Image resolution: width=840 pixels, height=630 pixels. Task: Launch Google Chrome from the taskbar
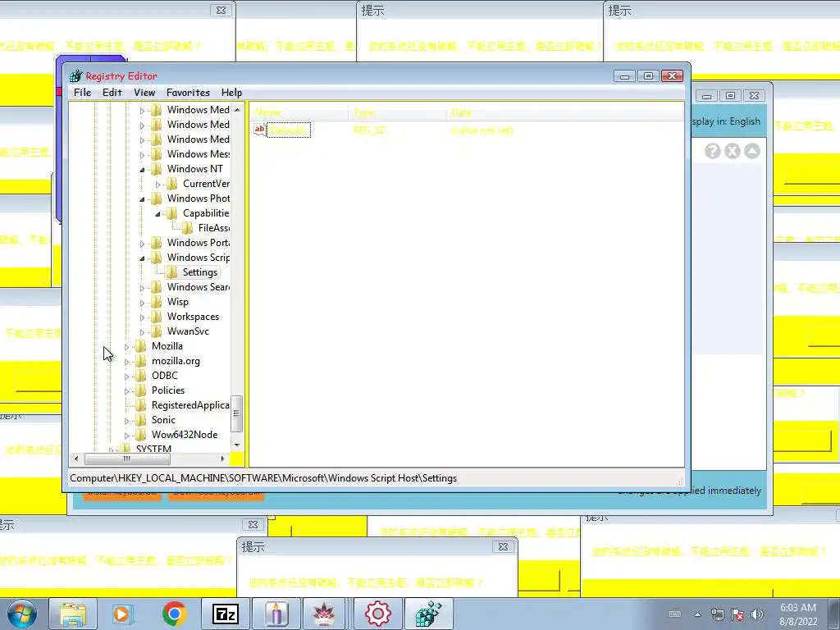coord(174,614)
